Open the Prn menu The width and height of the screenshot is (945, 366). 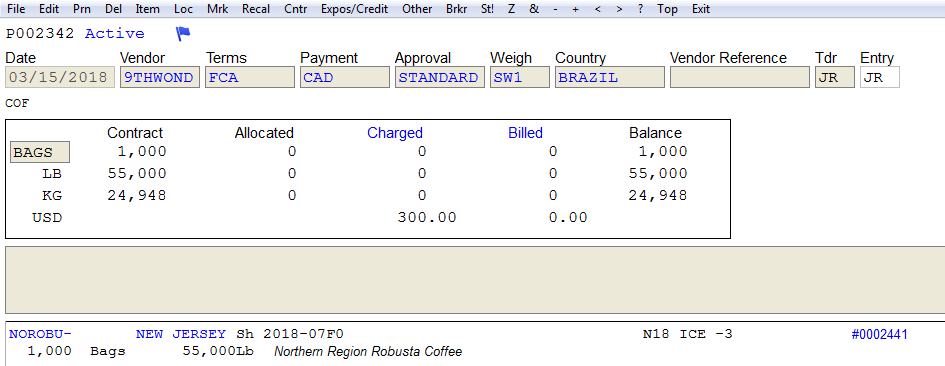pyautogui.click(x=82, y=9)
